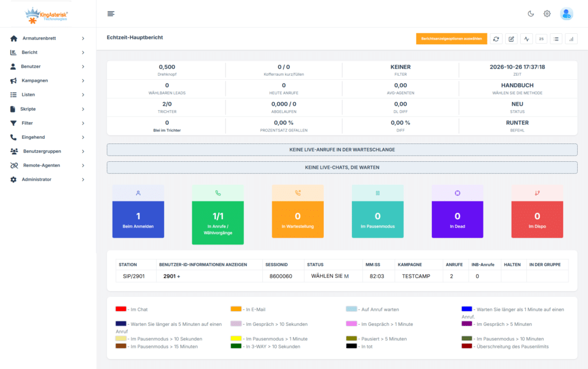Click the Benutzergruppen group icon
Screen dimensions: 588x369
pyautogui.click(x=14, y=152)
